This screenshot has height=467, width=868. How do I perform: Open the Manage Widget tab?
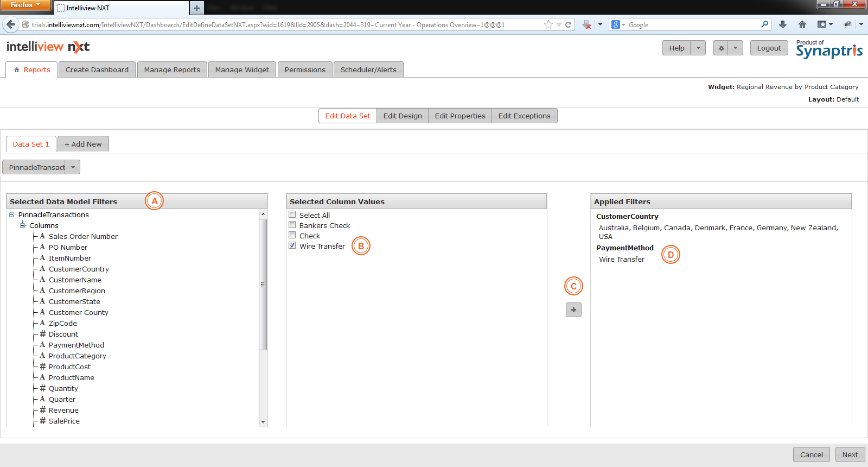(x=242, y=70)
